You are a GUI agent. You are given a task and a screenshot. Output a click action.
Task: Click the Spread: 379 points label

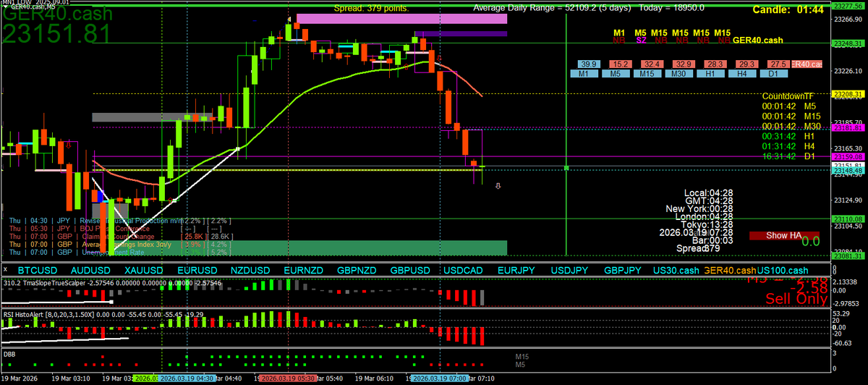(372, 8)
